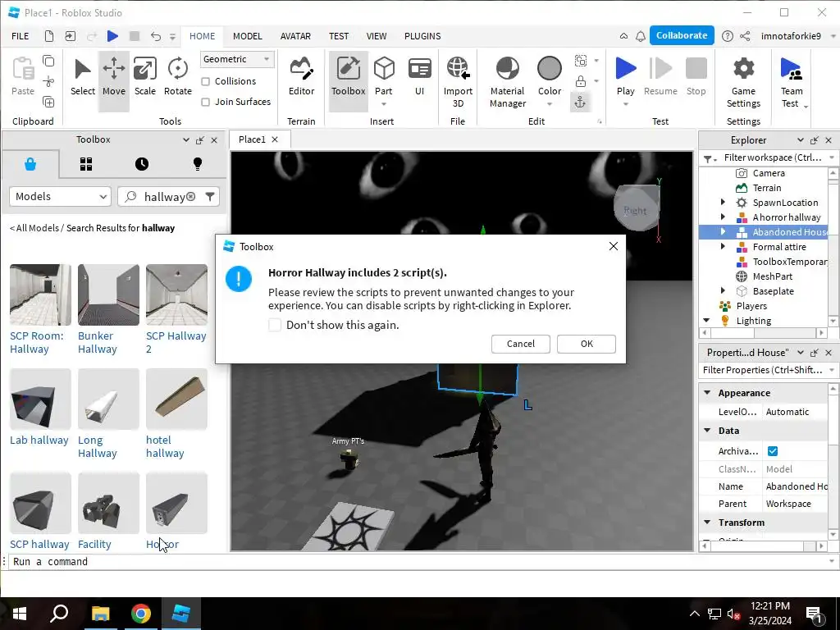The width and height of the screenshot is (840, 630).
Task: Open the VIEW ribbon tab
Action: (x=376, y=36)
